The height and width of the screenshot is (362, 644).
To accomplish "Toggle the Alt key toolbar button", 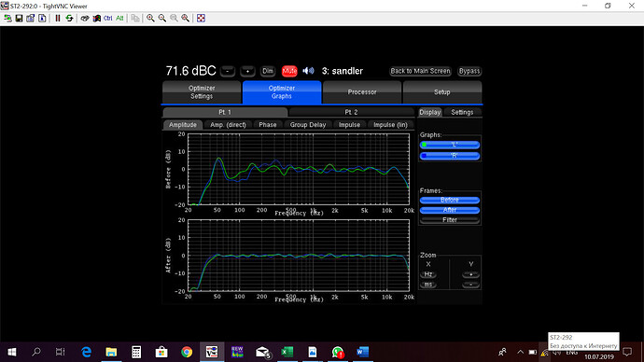I will point(119,18).
